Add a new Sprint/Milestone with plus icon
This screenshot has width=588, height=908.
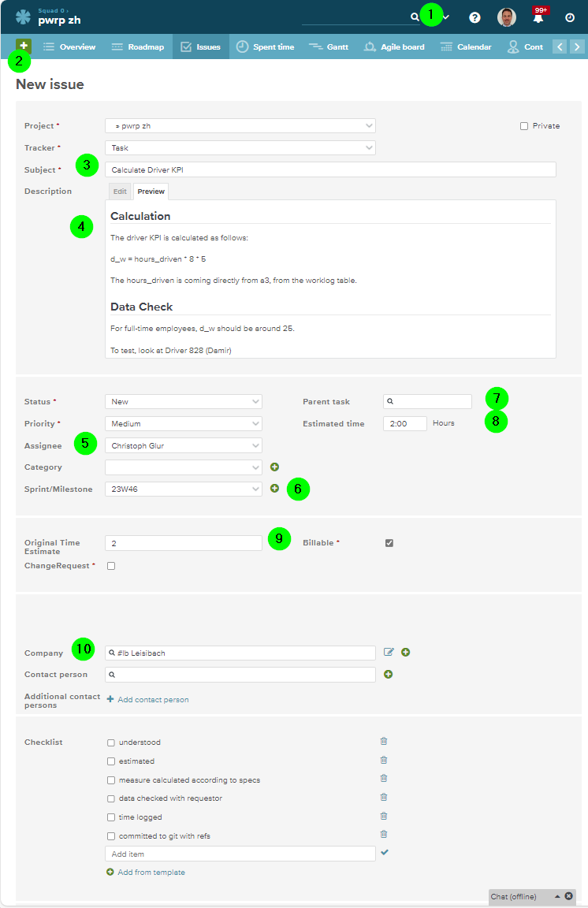point(274,488)
